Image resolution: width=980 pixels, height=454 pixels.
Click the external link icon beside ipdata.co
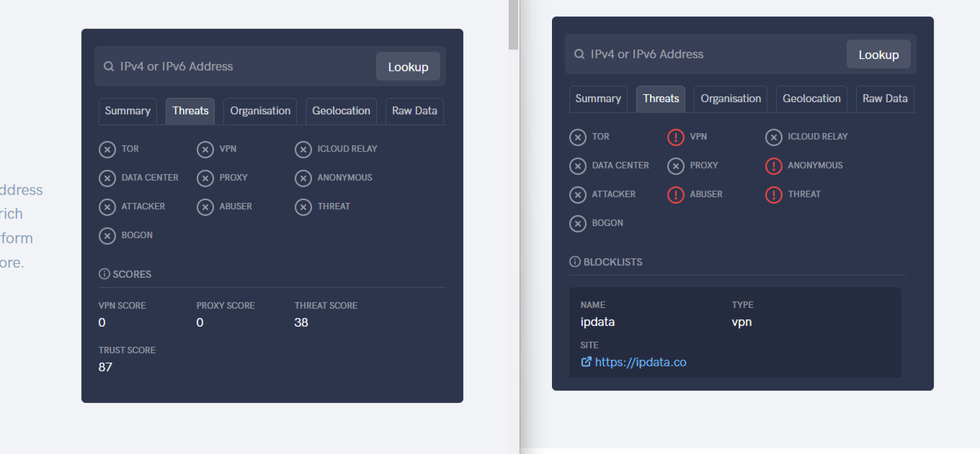(x=586, y=362)
